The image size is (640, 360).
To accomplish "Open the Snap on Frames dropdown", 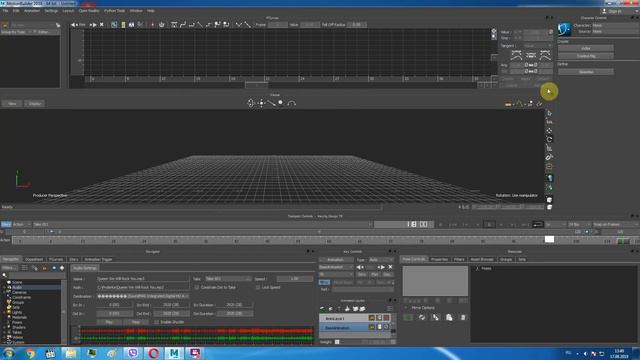I will click(616, 224).
